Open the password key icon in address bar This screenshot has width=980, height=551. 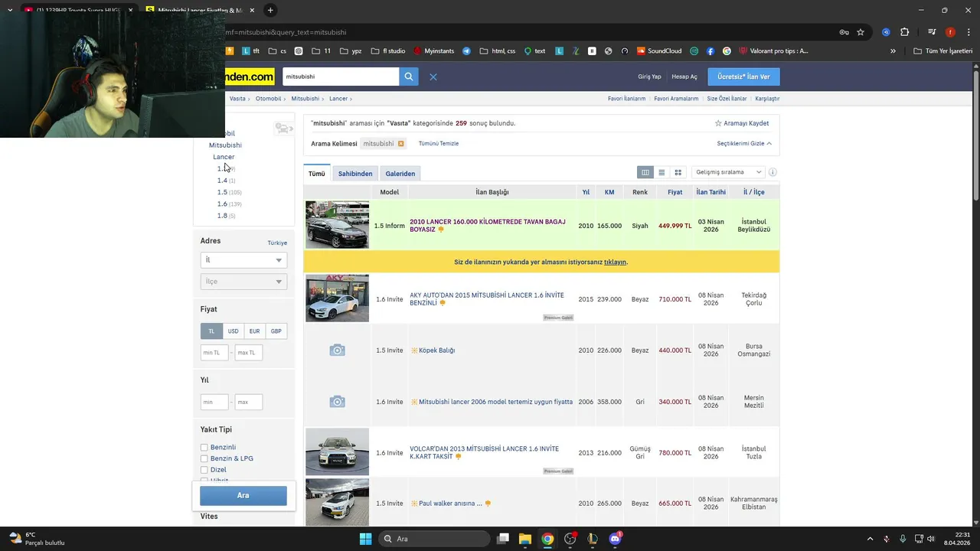coord(844,32)
